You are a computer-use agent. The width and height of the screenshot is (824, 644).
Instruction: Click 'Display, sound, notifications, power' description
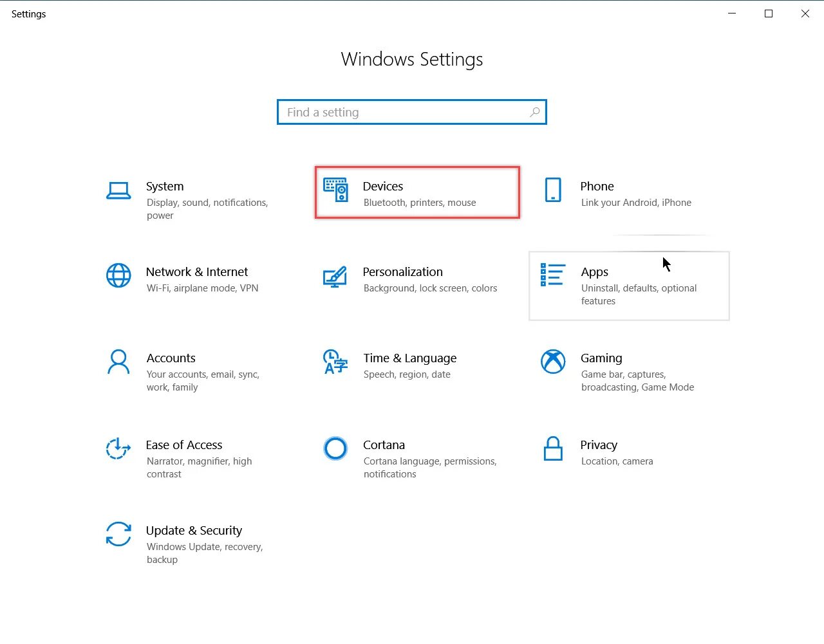[x=207, y=209]
